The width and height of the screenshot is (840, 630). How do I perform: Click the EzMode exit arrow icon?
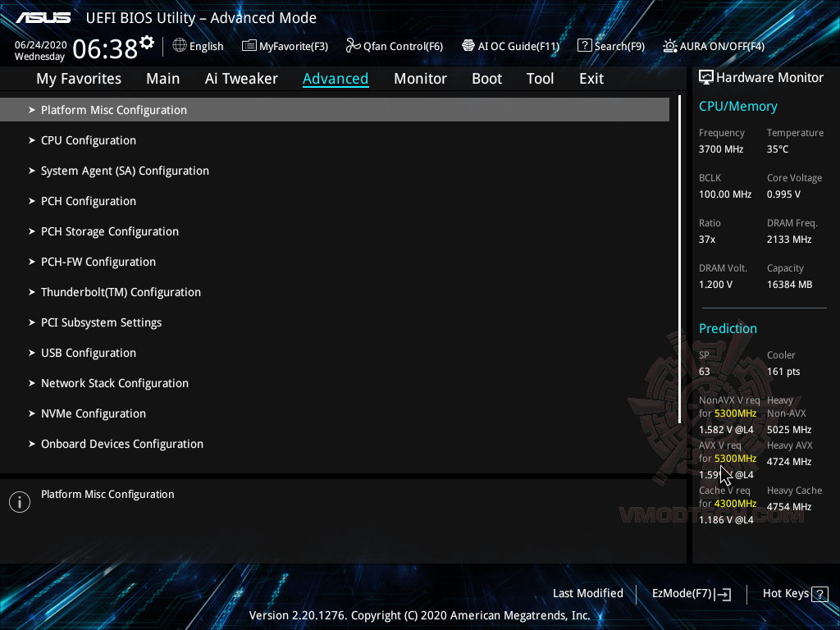(723, 594)
